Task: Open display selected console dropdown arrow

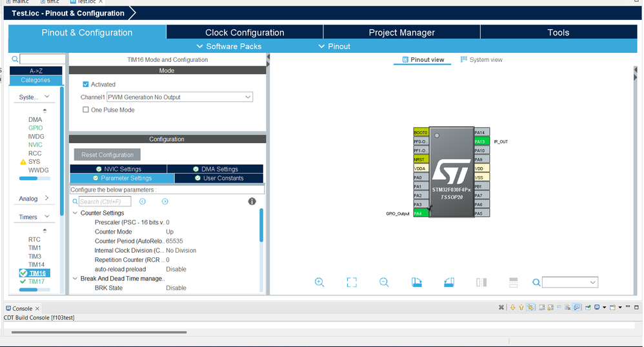Action: click(x=604, y=307)
